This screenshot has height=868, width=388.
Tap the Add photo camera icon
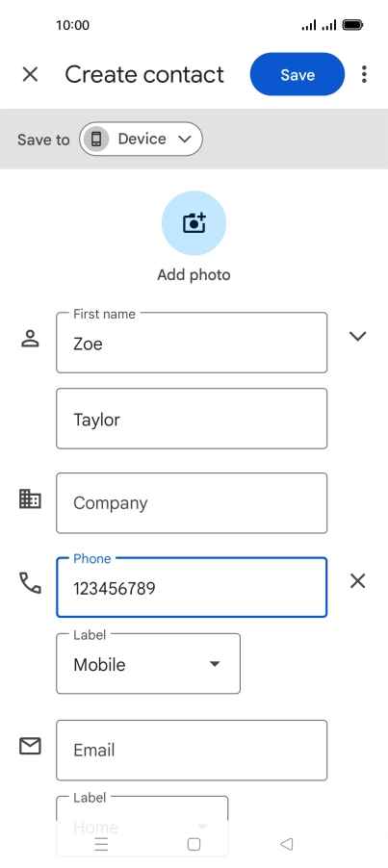point(194,223)
